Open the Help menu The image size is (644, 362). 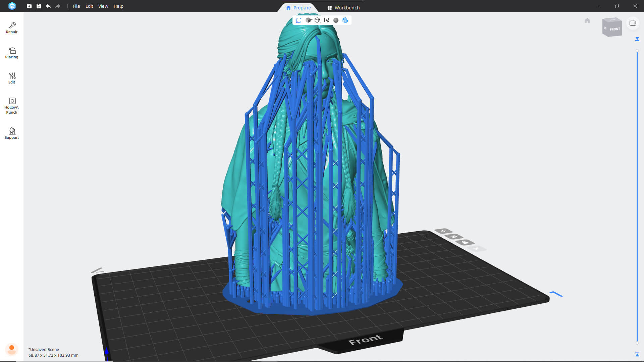point(118,6)
